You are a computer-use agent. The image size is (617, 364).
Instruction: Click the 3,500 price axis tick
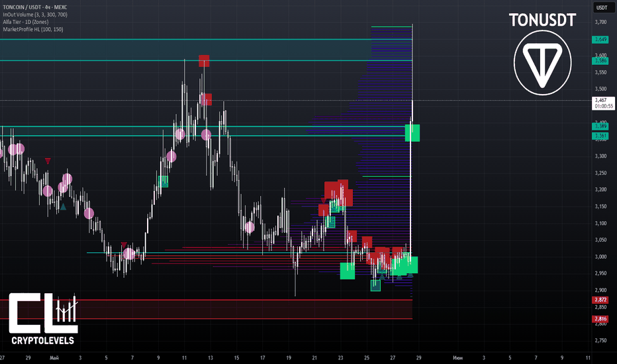click(x=600, y=89)
